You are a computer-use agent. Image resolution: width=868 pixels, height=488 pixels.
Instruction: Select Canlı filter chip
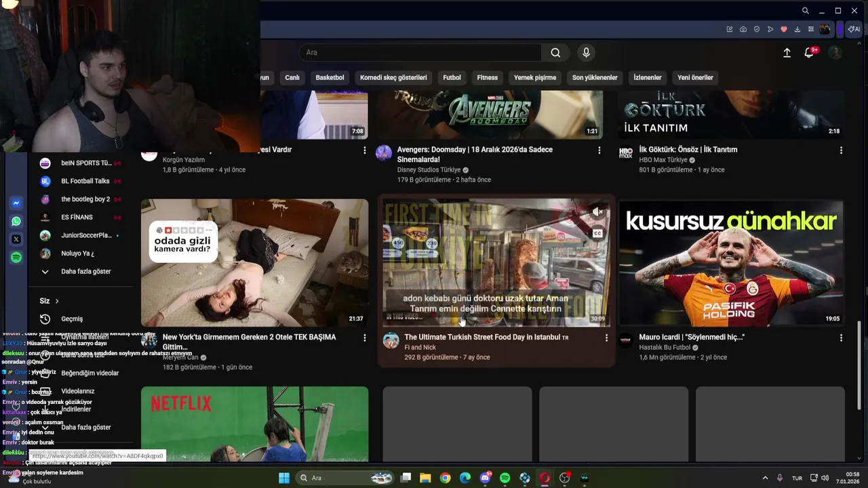pos(292,77)
